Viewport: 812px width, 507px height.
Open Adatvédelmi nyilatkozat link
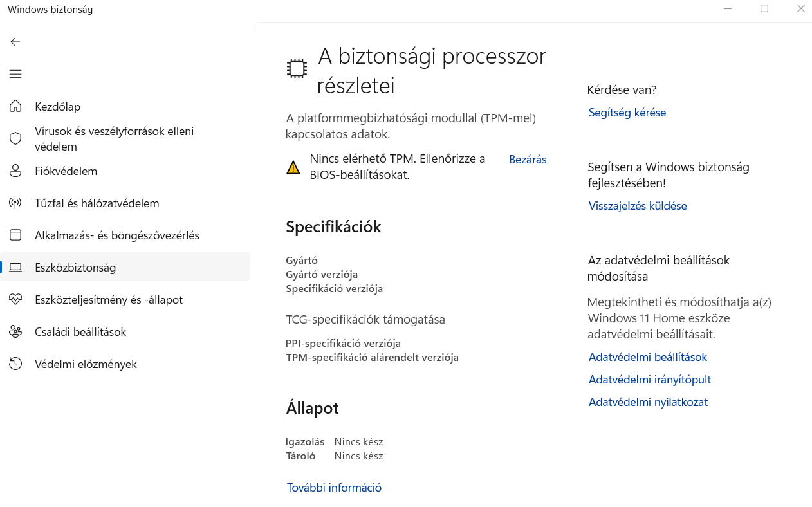648,402
